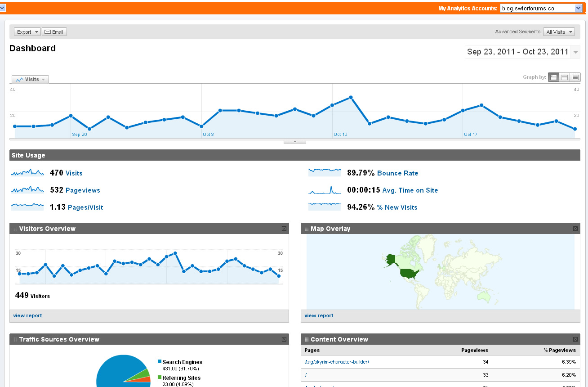This screenshot has width=588, height=387.
Task: Open the Avg. Time on Site link
Action: click(410, 190)
